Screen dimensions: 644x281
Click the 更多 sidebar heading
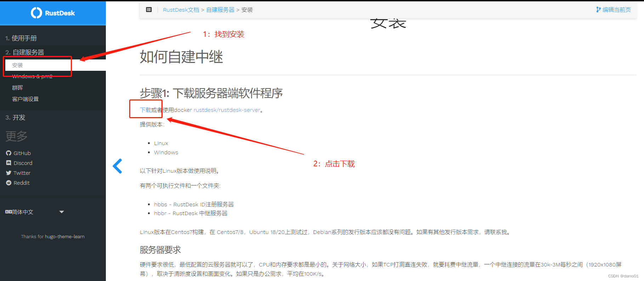click(x=16, y=136)
